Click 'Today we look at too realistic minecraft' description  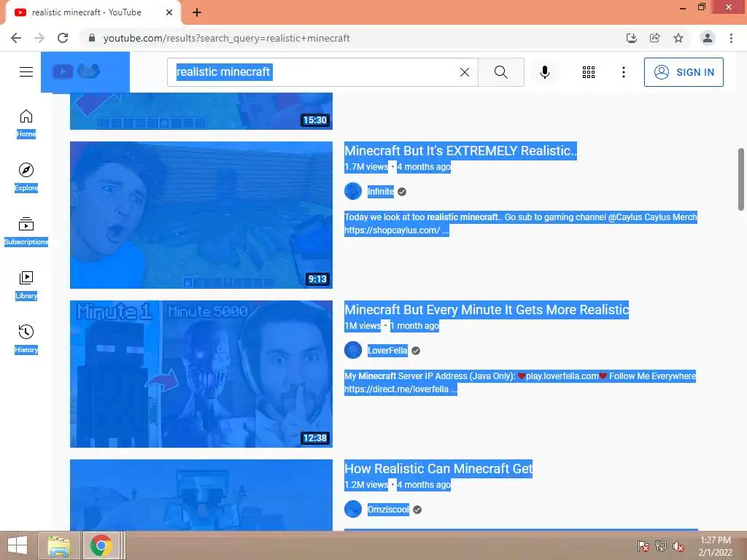tap(520, 223)
